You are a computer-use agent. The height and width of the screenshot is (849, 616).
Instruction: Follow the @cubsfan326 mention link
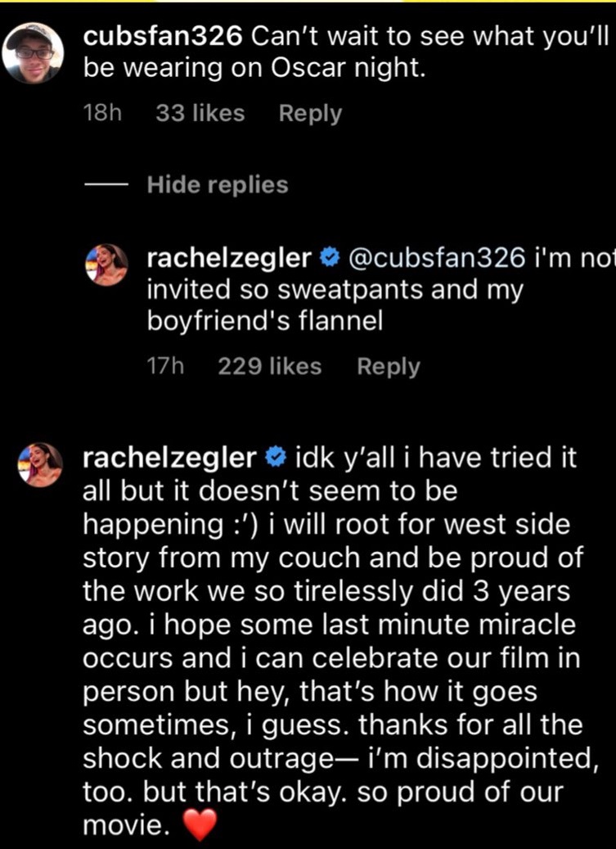tap(436, 259)
